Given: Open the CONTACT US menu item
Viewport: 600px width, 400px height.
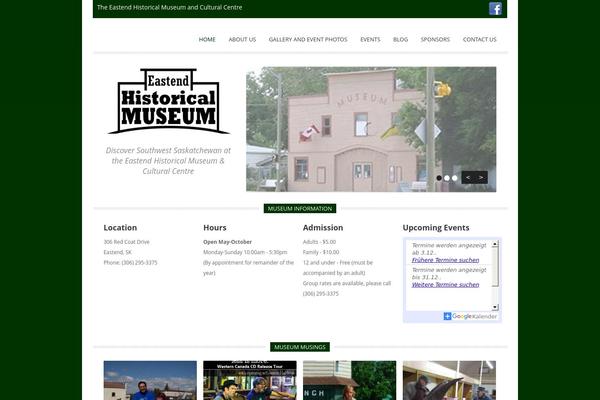Looking at the screenshot, I should [479, 39].
